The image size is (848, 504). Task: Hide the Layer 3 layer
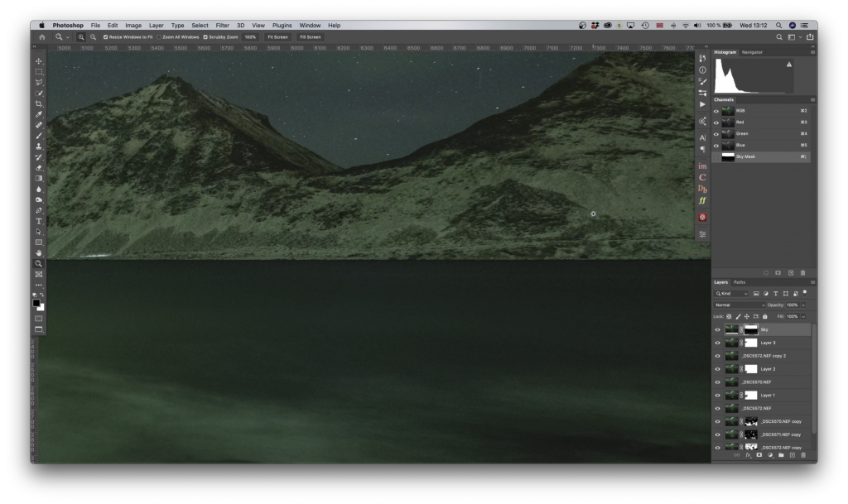pyautogui.click(x=718, y=343)
